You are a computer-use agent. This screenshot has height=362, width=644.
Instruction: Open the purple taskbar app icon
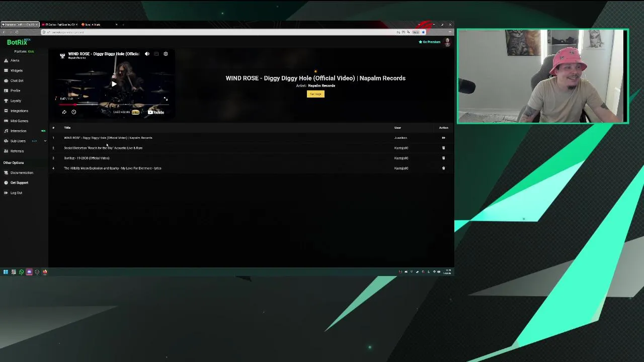point(29,272)
